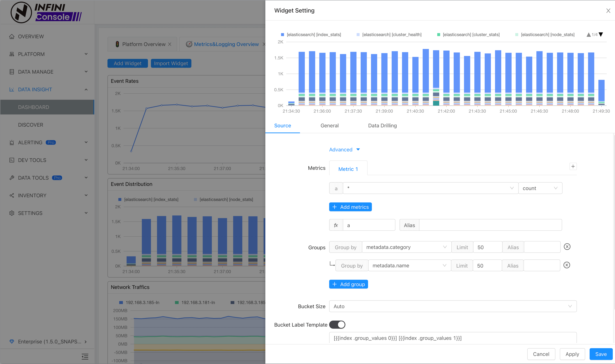
Task: Click the INFINI Console logo
Action: tap(46, 12)
